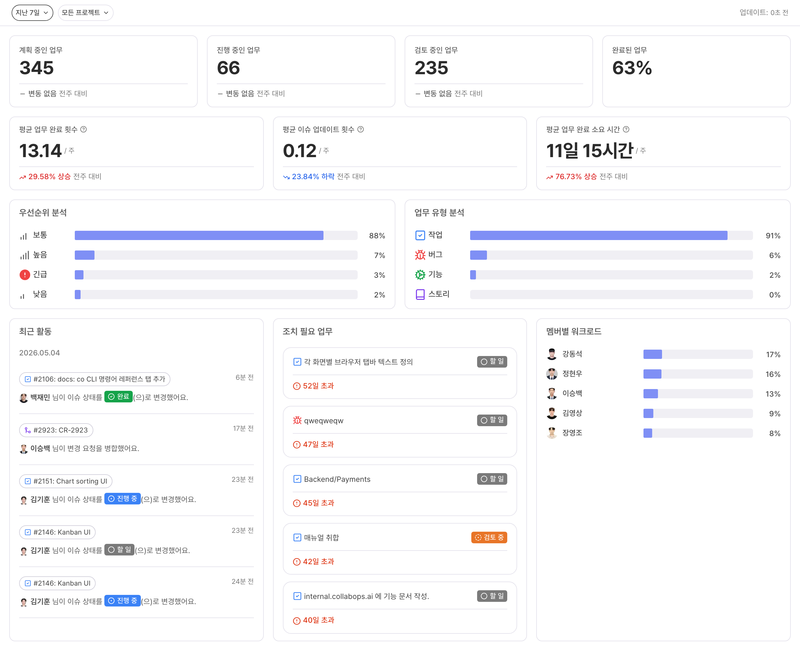Click the 스토리 story book icon
This screenshot has height=672, width=800.
[420, 295]
